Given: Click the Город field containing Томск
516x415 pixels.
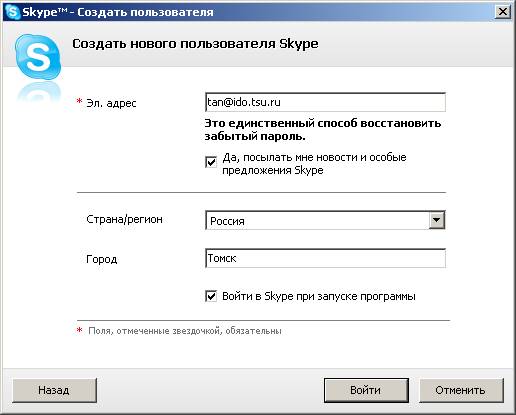Looking at the screenshot, I should pyautogui.click(x=325, y=258).
